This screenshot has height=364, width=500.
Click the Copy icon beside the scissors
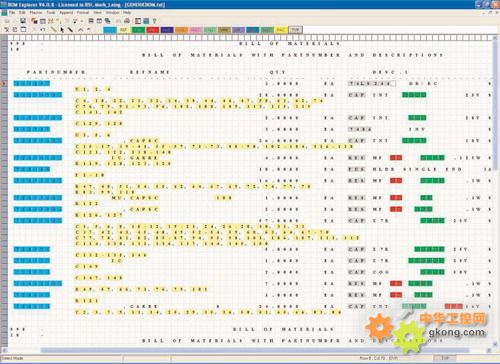tap(15, 30)
